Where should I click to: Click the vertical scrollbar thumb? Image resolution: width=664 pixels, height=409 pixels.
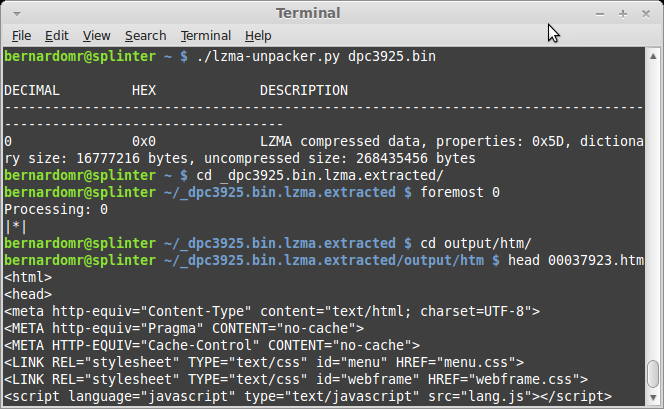tap(653, 373)
